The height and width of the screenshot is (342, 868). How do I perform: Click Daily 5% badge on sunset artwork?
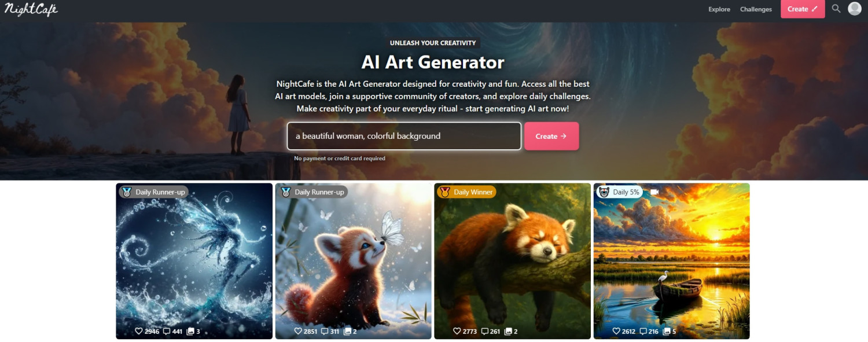[620, 192]
